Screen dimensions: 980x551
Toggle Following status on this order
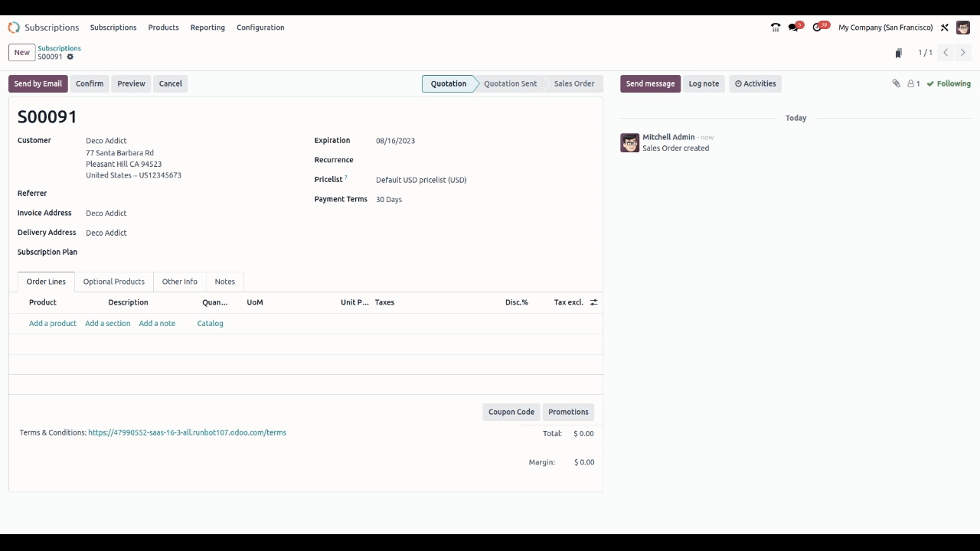click(949, 83)
